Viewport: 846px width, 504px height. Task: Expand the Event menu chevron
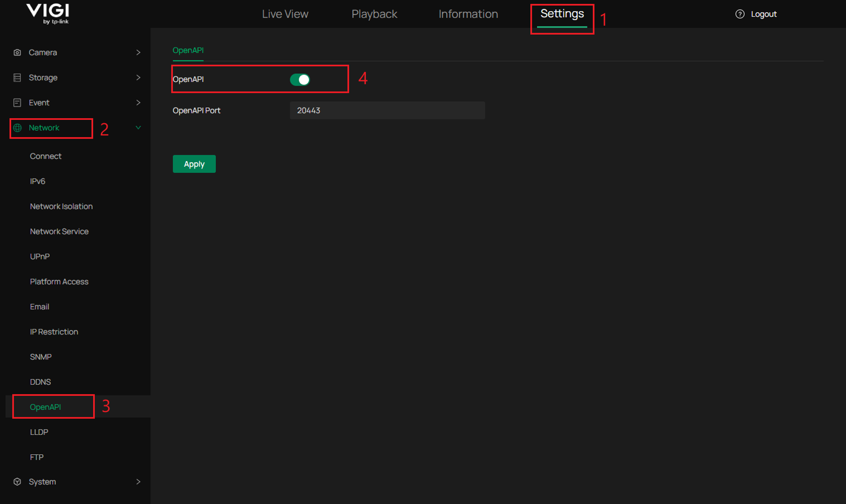click(138, 103)
